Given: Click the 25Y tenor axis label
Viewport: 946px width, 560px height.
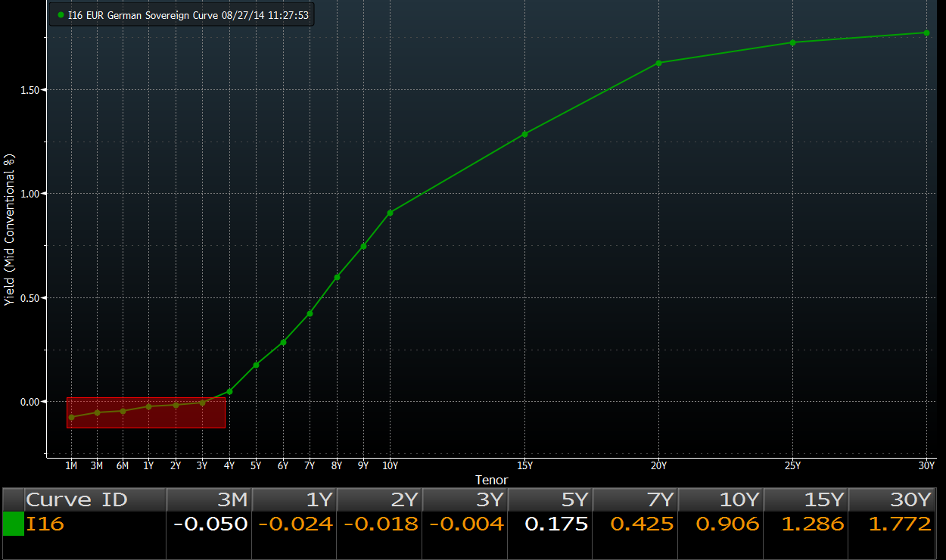Looking at the screenshot, I should click(x=792, y=465).
